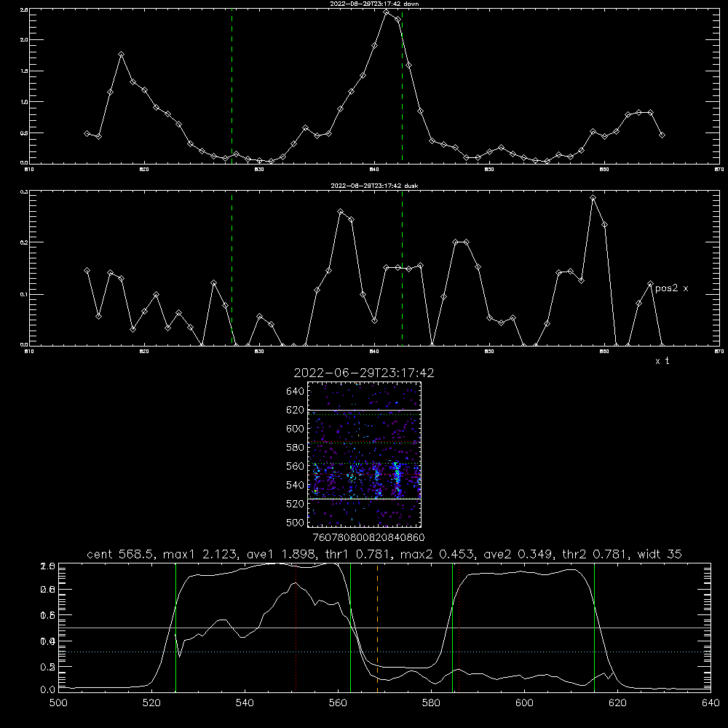Click the left red dotted line in the profile plot
Screen dimensions: 728x728
[296, 628]
